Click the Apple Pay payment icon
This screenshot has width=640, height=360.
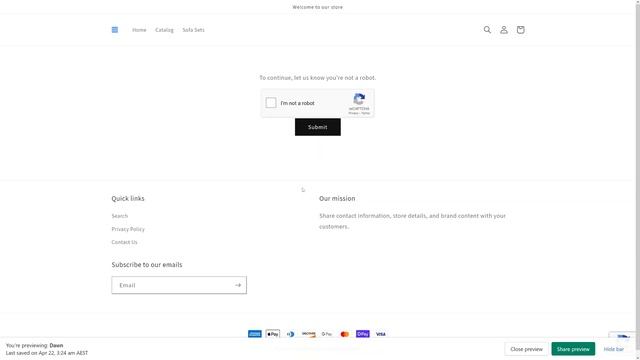tap(273, 334)
